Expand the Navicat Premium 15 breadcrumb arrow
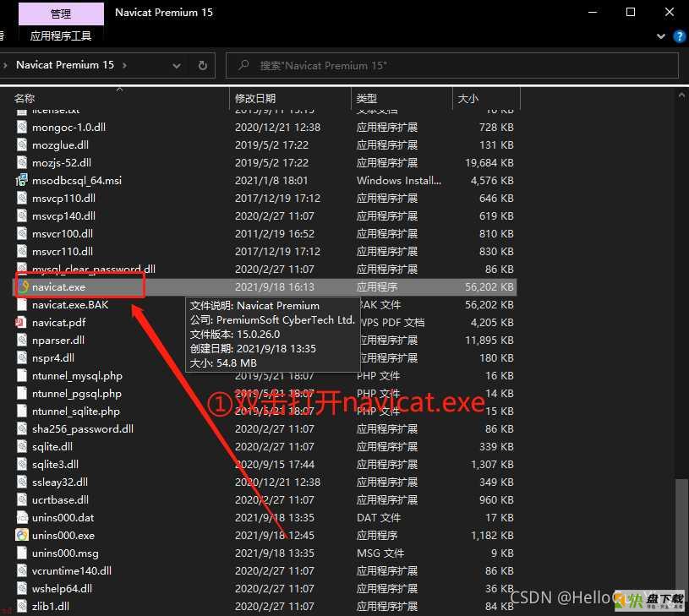 [x=125, y=65]
